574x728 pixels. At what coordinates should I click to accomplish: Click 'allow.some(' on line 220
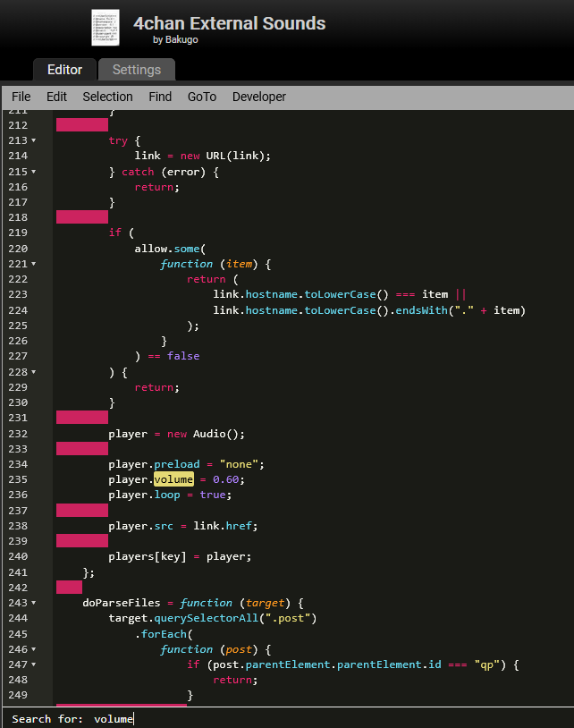(170, 249)
